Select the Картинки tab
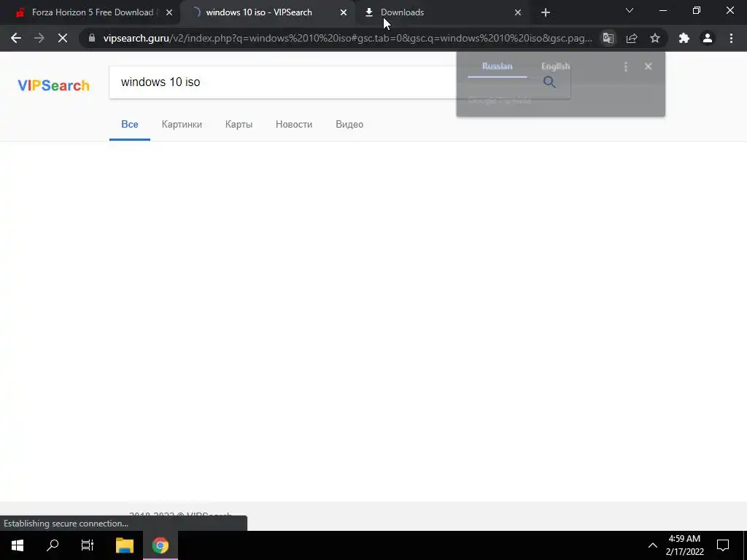 point(182,124)
